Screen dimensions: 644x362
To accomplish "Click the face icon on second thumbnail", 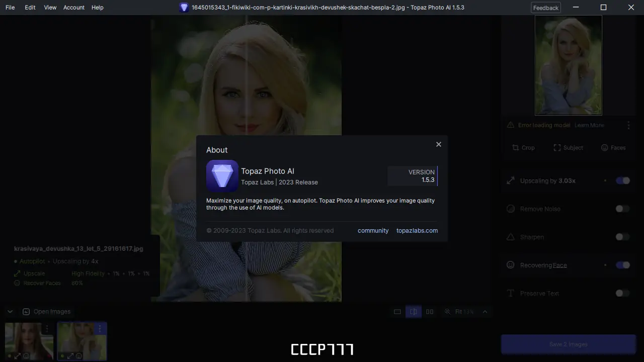I will click(79, 356).
